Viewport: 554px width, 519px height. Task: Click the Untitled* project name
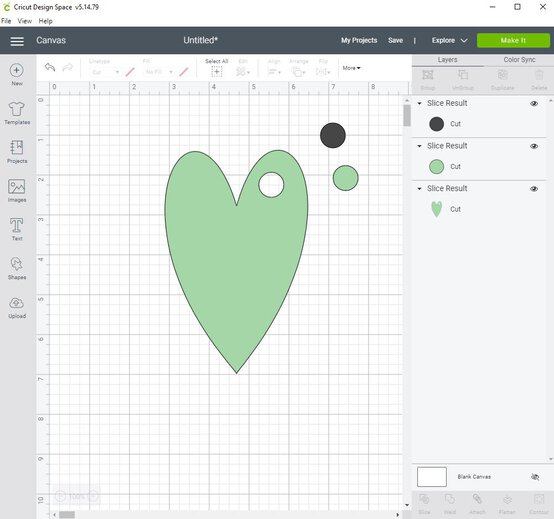tap(200, 40)
